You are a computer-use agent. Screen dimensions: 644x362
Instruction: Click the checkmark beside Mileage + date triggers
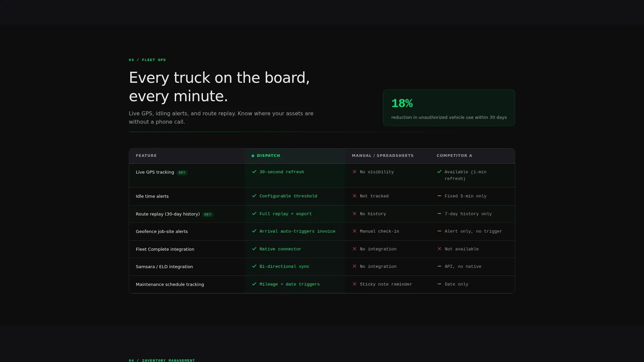254,284
